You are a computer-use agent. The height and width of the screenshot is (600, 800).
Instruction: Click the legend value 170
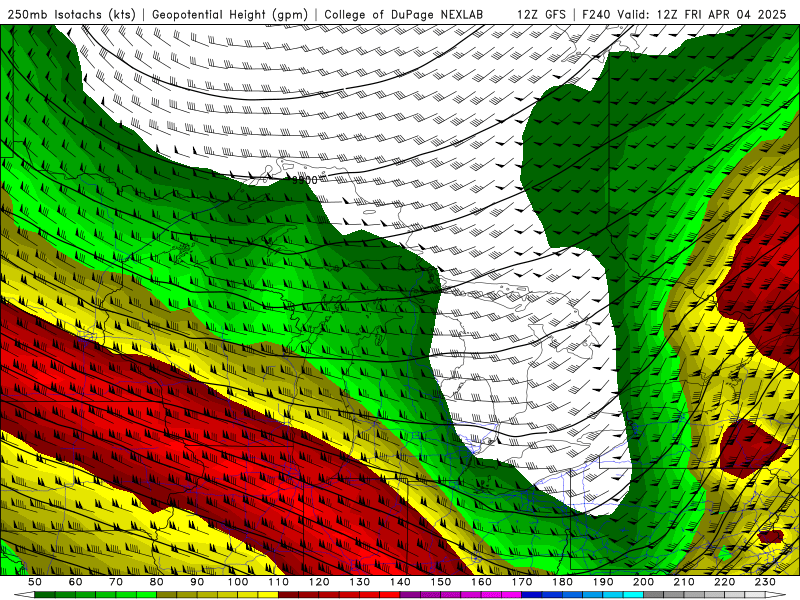point(521,582)
